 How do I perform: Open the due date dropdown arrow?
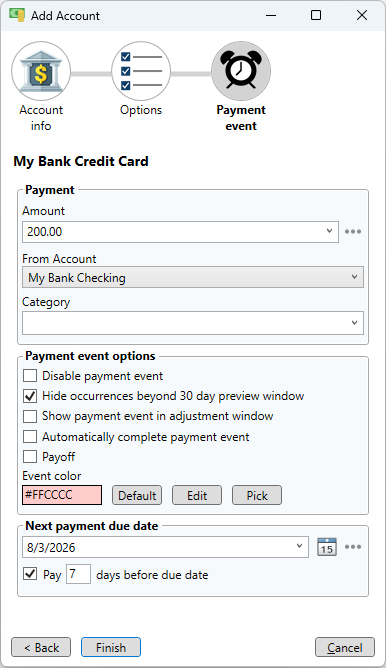(300, 546)
